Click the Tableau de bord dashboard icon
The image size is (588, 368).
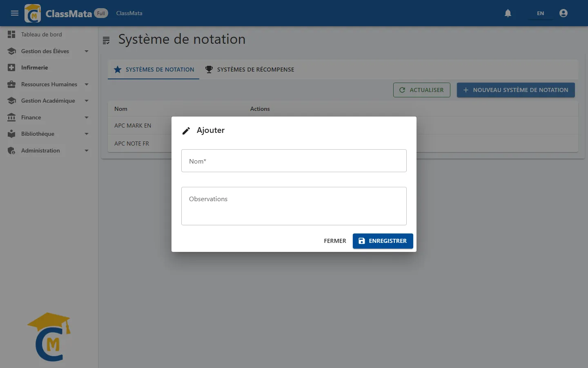(11, 34)
